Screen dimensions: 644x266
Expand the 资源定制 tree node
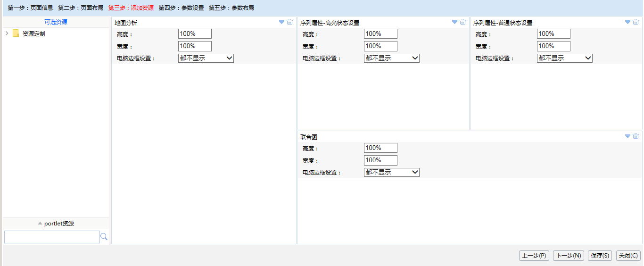click(7, 33)
